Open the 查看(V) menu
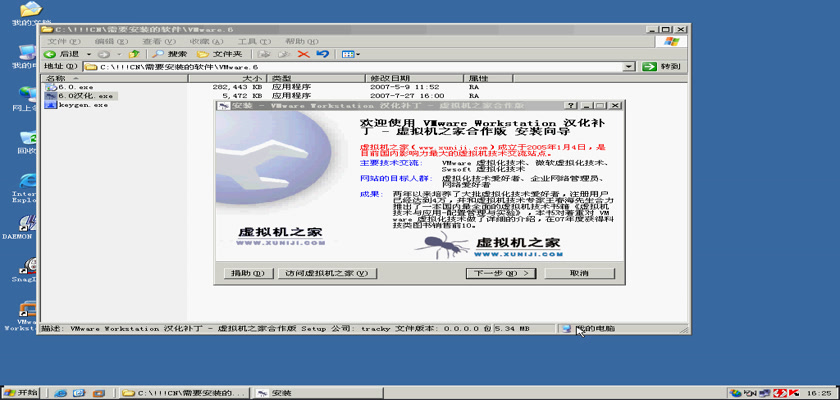 pyautogui.click(x=159, y=41)
